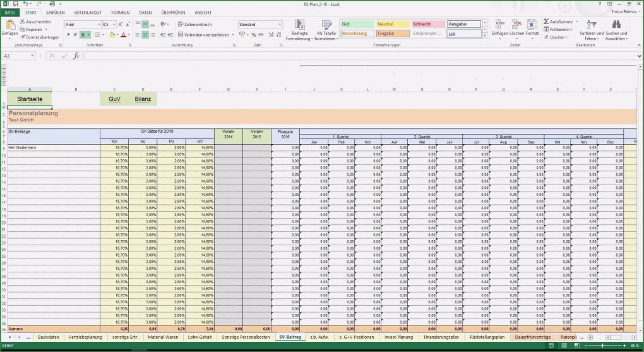Click the cell borders icon
The width and height of the screenshot is (644, 352).
click(97, 35)
